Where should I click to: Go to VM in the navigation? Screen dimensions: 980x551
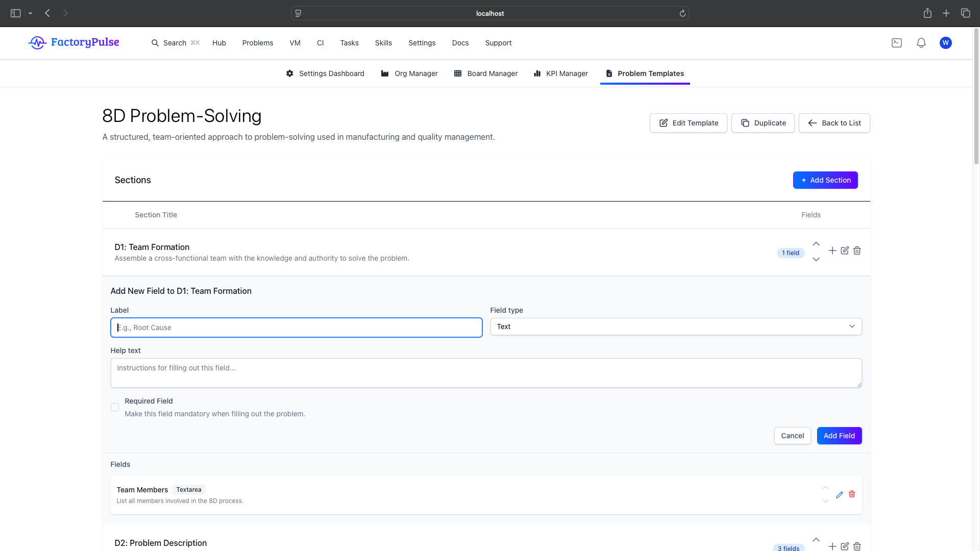(x=295, y=43)
